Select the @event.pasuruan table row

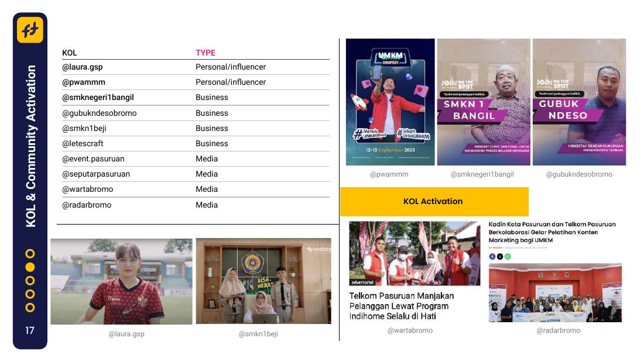[x=196, y=159]
